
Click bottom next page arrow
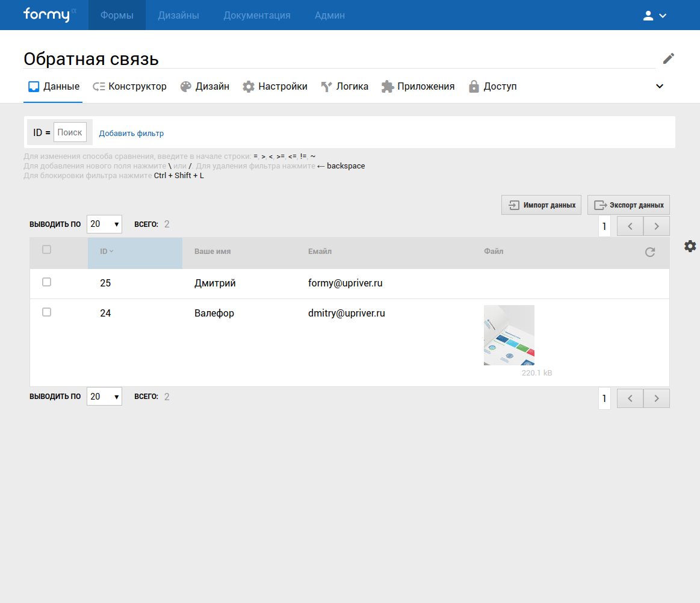coord(656,398)
